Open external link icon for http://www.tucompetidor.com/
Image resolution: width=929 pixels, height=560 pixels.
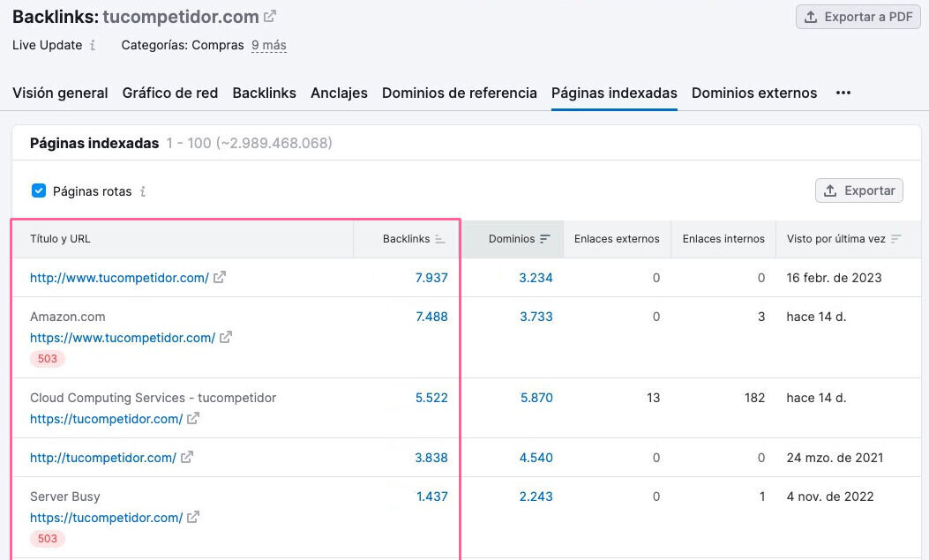pos(220,277)
